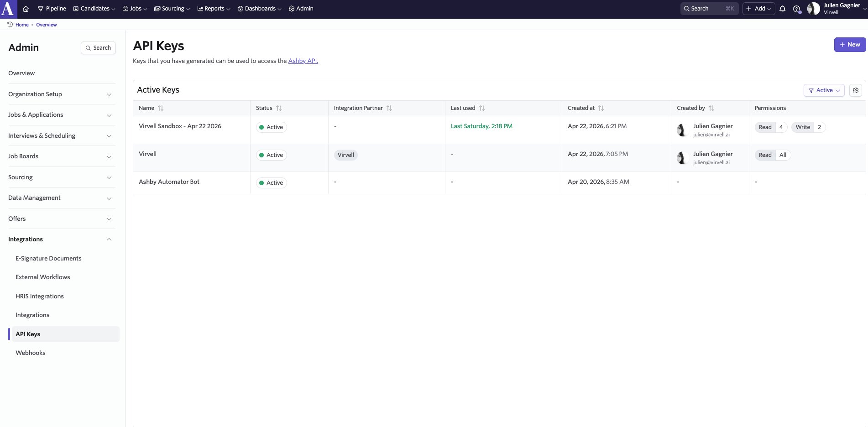Open the Jobs menu
This screenshot has height=427, width=868.
(x=135, y=9)
